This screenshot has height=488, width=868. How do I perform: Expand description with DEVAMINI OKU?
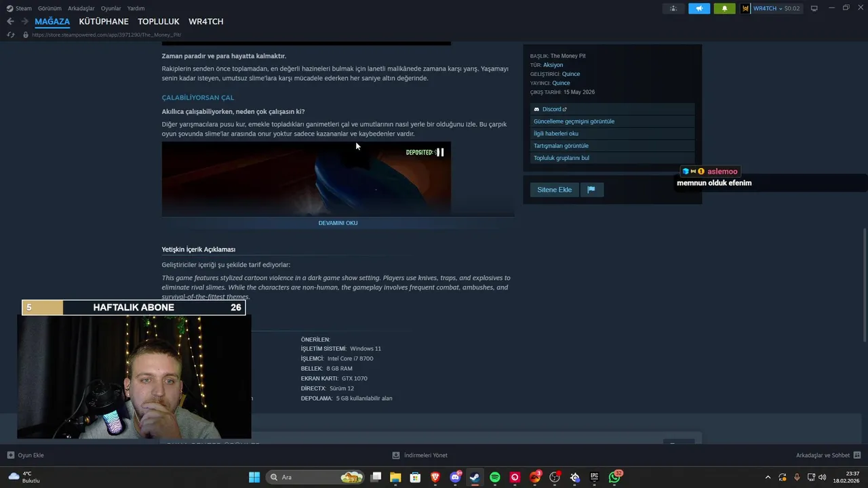(x=338, y=223)
